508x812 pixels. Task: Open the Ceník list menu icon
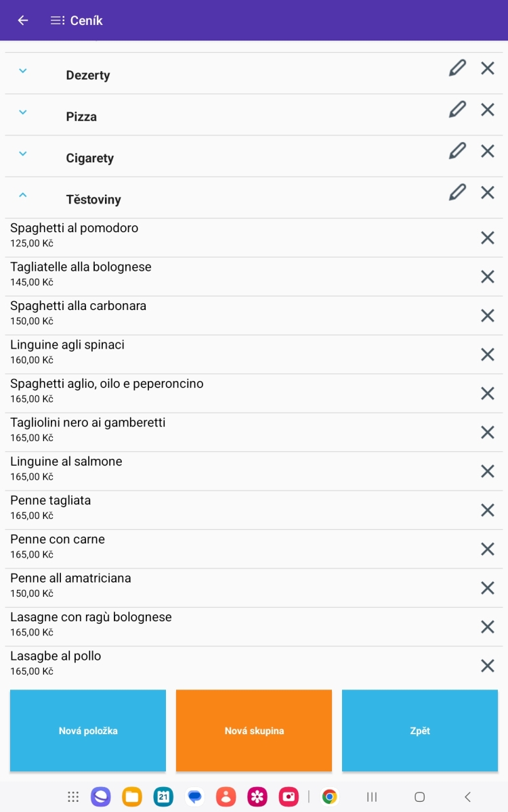pos(58,20)
